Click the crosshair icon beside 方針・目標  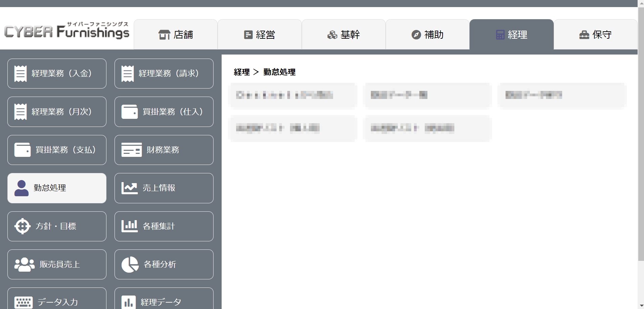(x=23, y=226)
